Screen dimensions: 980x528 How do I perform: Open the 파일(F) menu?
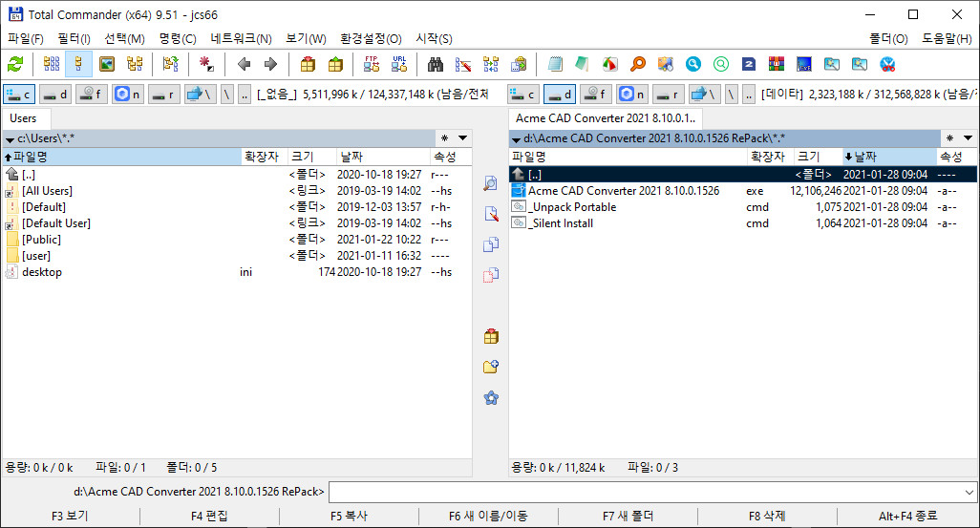(x=26, y=39)
